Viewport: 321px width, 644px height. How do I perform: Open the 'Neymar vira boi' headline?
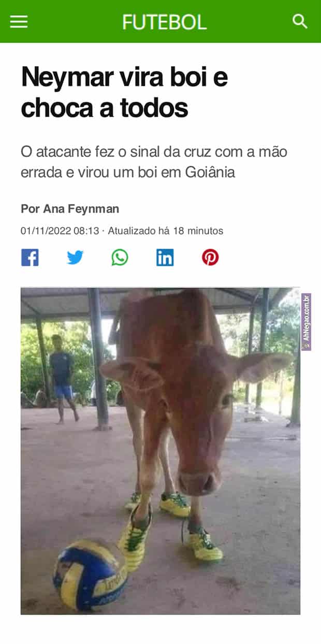124,93
